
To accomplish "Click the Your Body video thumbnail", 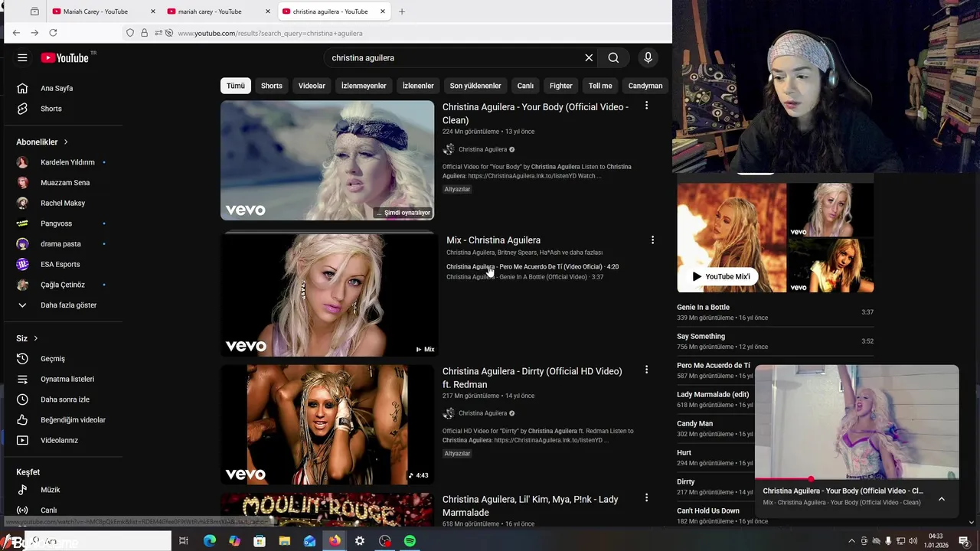I will coord(327,161).
